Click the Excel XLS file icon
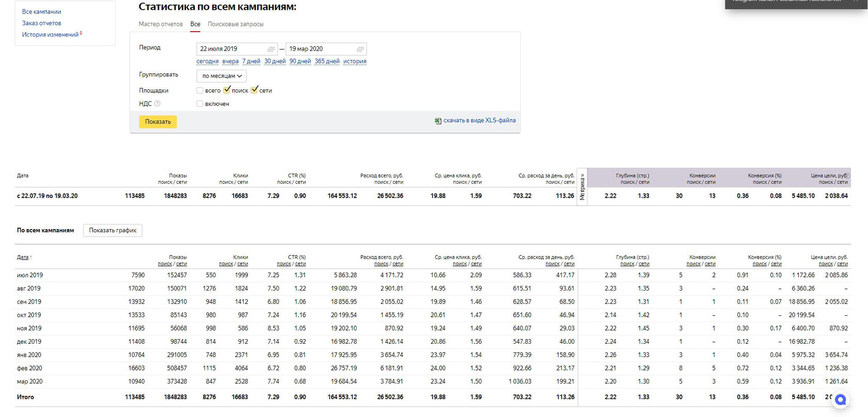The image size is (868, 417). 438,121
